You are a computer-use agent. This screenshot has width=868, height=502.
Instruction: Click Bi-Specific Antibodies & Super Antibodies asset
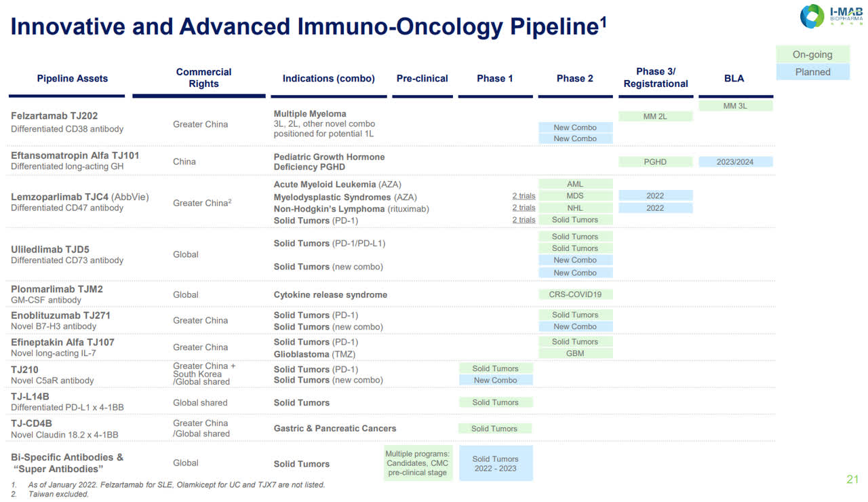[67, 463]
